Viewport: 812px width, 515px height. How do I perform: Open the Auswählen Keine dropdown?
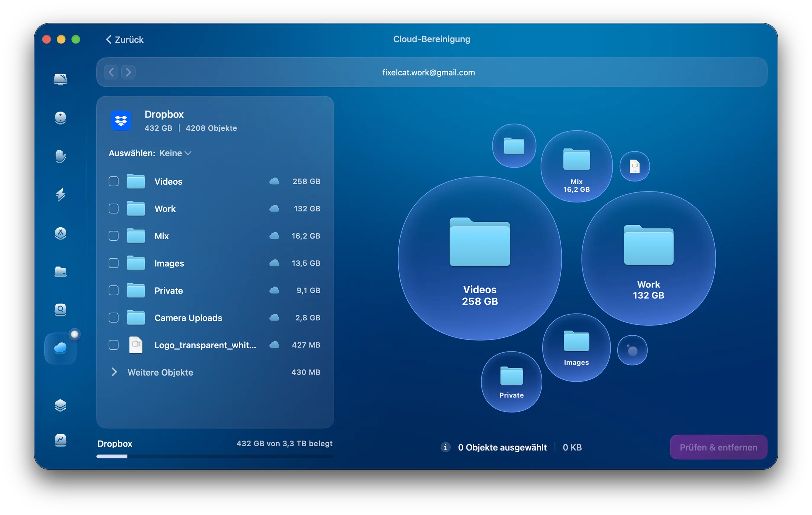click(x=175, y=153)
